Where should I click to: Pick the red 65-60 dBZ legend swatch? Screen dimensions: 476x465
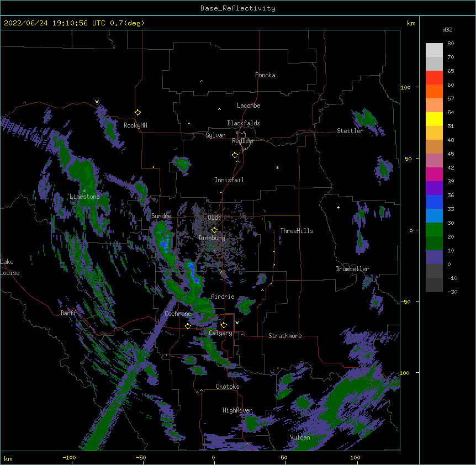(434, 77)
